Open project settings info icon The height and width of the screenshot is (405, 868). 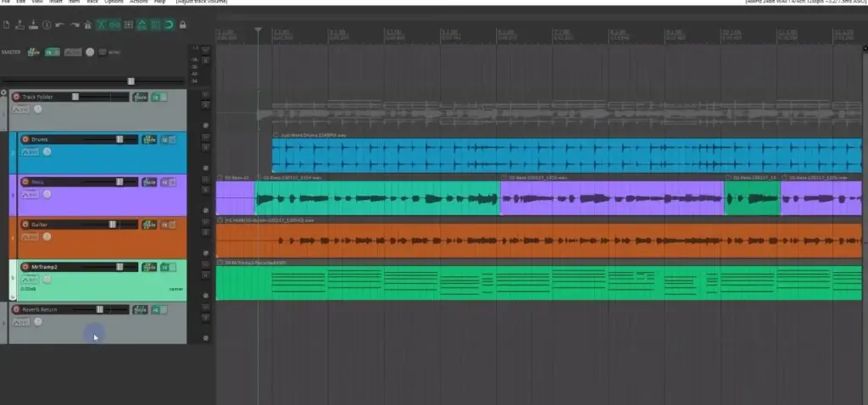point(47,25)
